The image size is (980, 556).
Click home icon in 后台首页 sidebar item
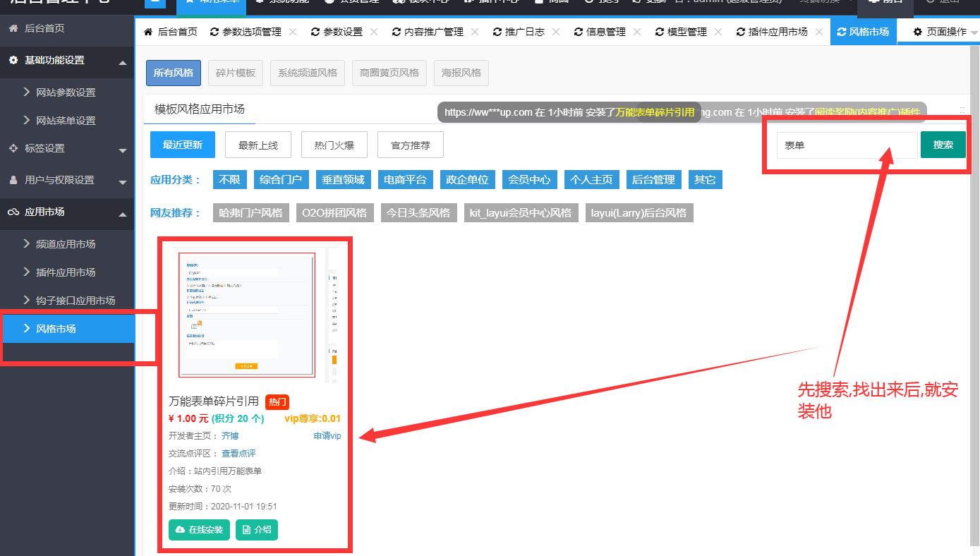tap(13, 29)
